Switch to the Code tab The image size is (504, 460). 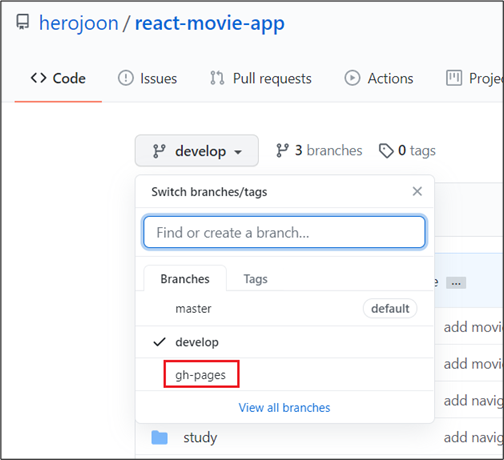click(58, 79)
